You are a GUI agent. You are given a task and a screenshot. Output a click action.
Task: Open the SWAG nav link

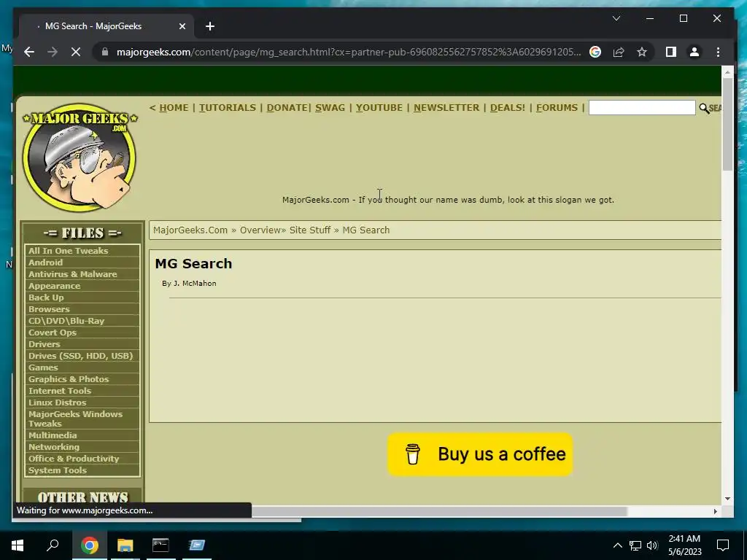click(330, 108)
